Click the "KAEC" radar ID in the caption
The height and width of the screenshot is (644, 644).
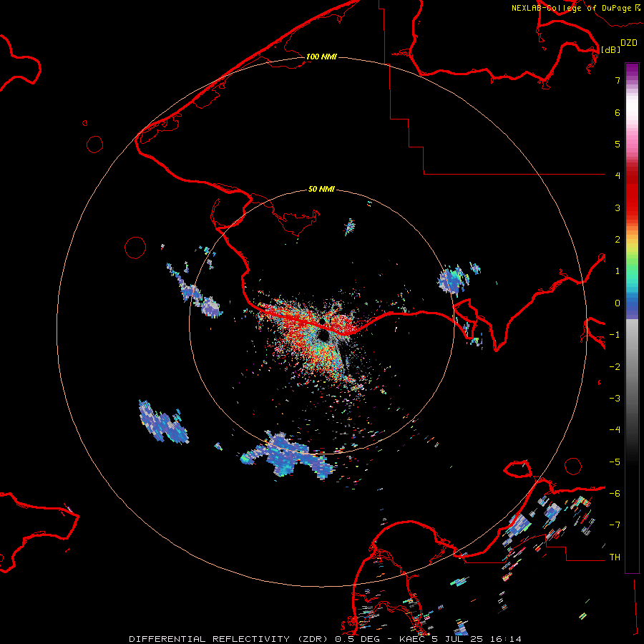414,639
